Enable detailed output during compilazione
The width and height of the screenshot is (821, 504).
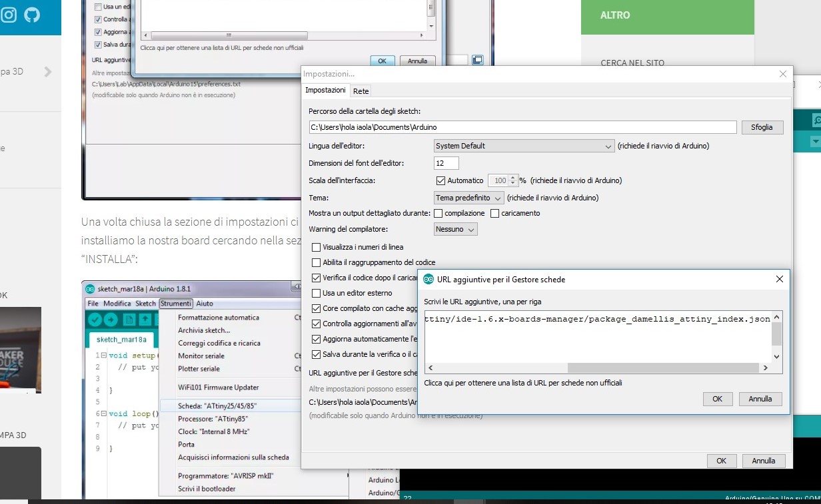tap(438, 213)
